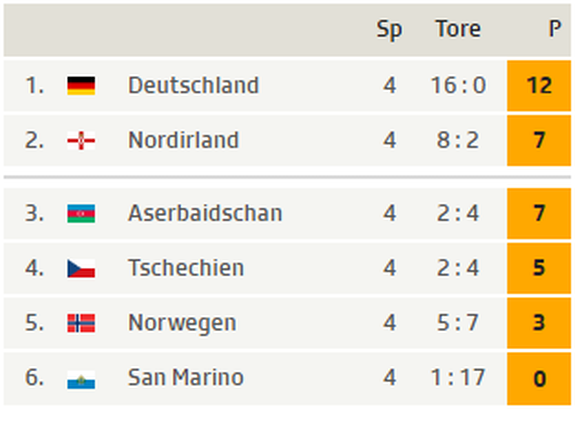Click the Sp column header
The height and width of the screenshot is (429, 582).
coord(389,29)
